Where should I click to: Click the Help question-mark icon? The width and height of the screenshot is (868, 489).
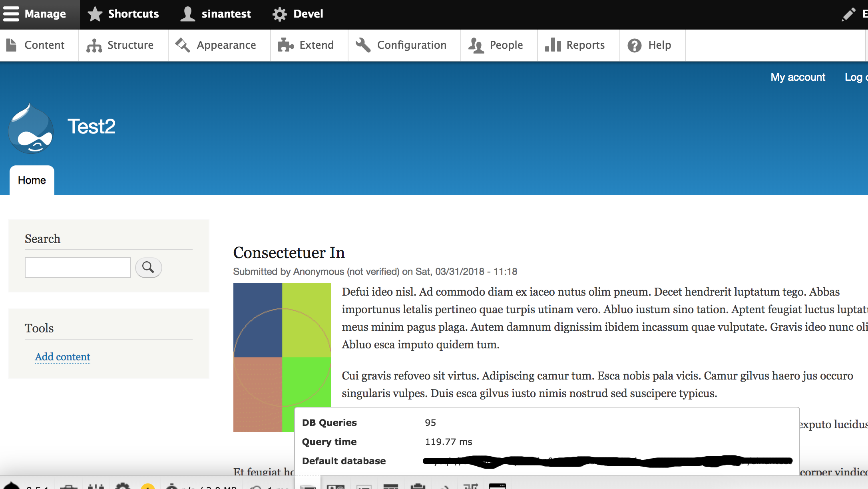click(x=634, y=45)
